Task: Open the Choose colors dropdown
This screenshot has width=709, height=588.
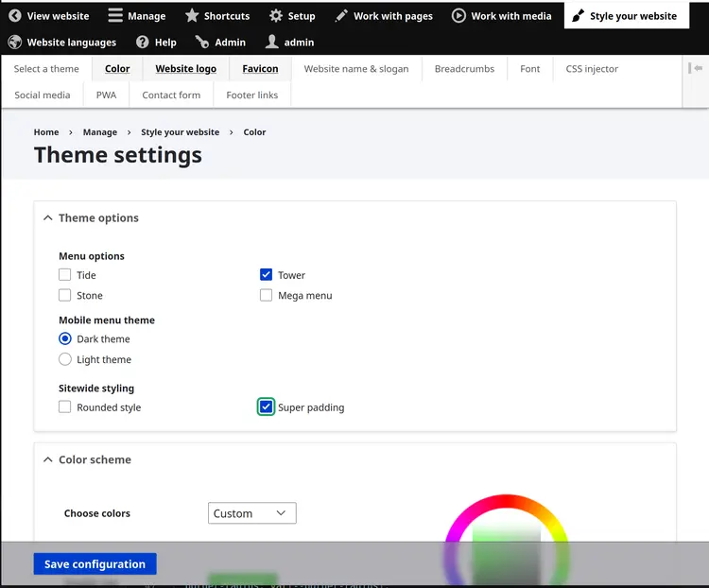Action: pos(251,513)
